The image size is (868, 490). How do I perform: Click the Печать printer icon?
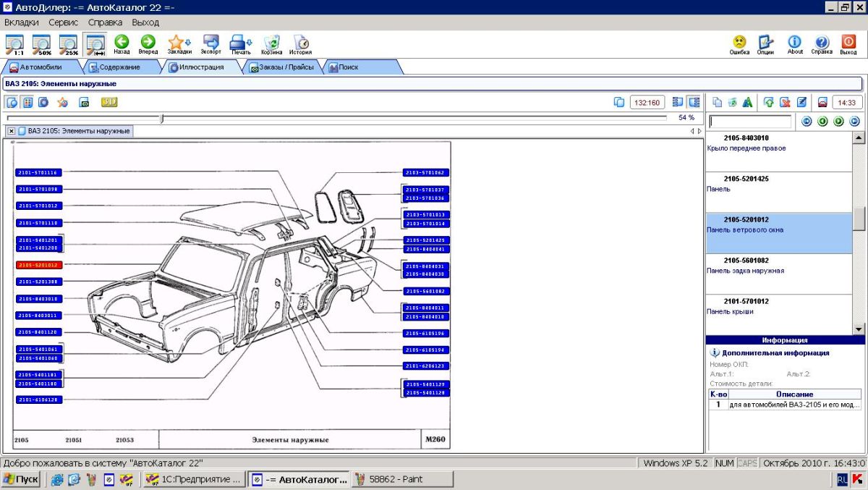coord(241,44)
